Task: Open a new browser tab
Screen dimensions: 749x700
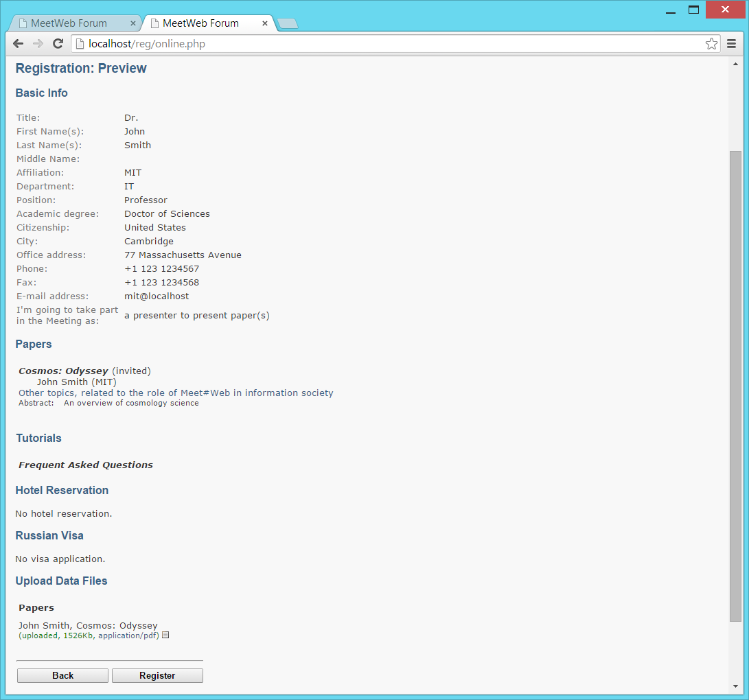Action: [x=288, y=23]
